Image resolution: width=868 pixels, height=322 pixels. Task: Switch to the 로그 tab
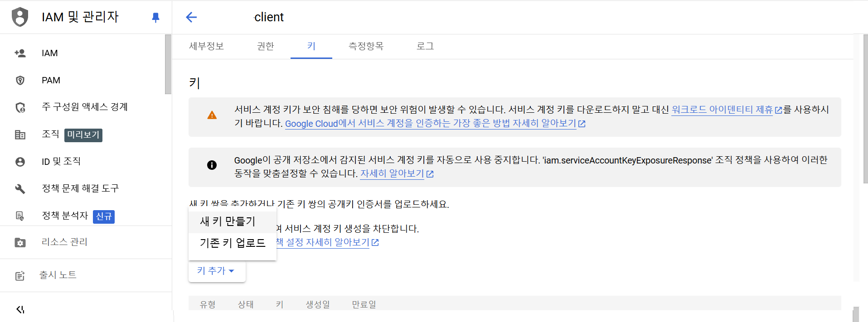(425, 46)
